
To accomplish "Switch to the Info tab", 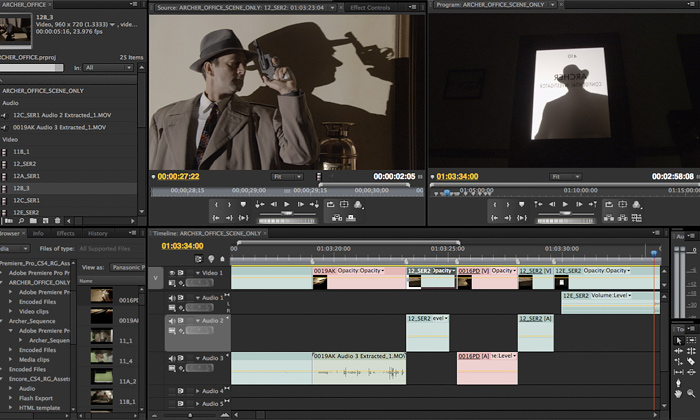I will point(38,233).
